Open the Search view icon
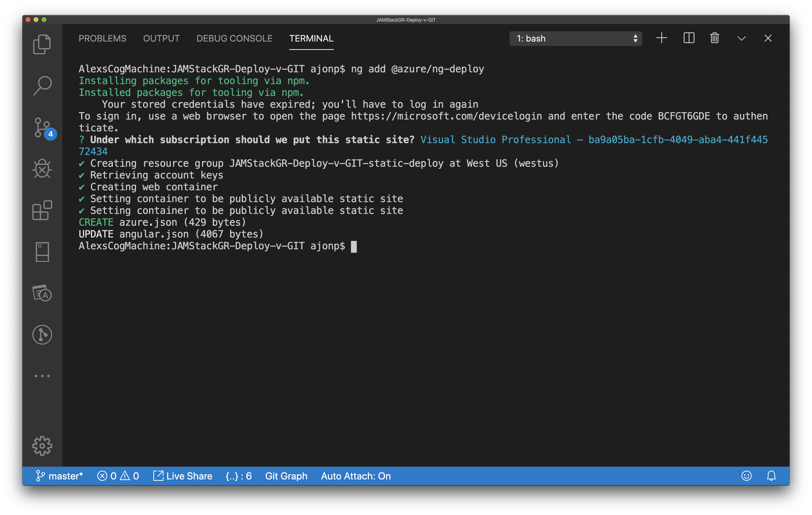Image resolution: width=812 pixels, height=515 pixels. coord(42,86)
